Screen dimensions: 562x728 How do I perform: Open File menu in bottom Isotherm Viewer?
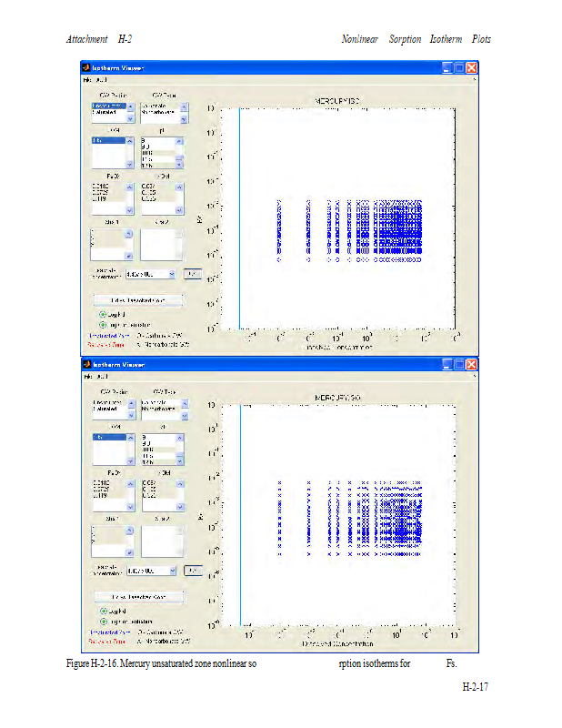(x=88, y=376)
